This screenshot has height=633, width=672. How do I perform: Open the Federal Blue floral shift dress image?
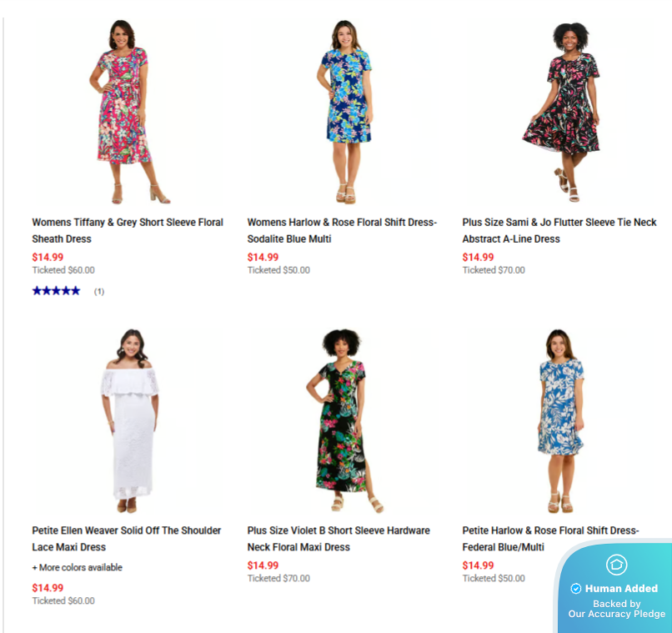560,420
